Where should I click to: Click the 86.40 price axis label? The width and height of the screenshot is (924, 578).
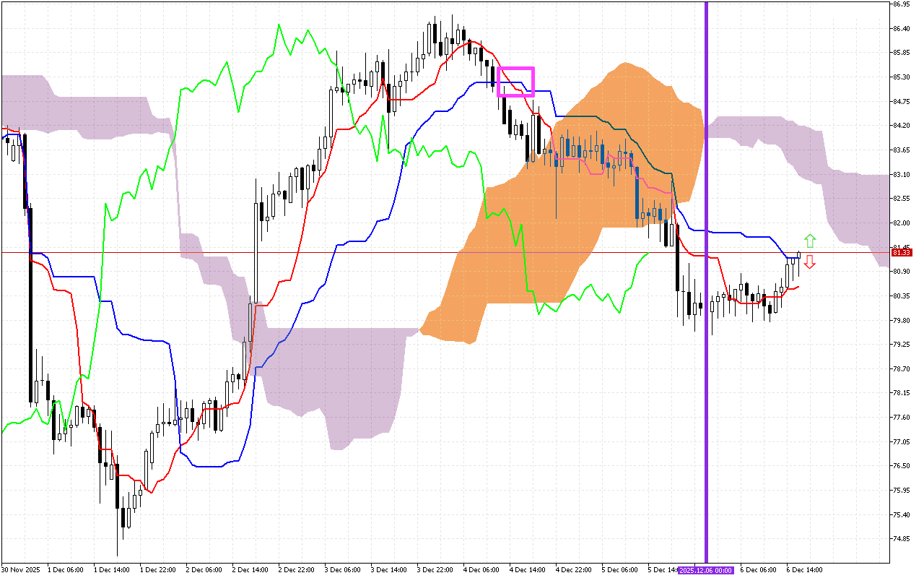tap(901, 28)
